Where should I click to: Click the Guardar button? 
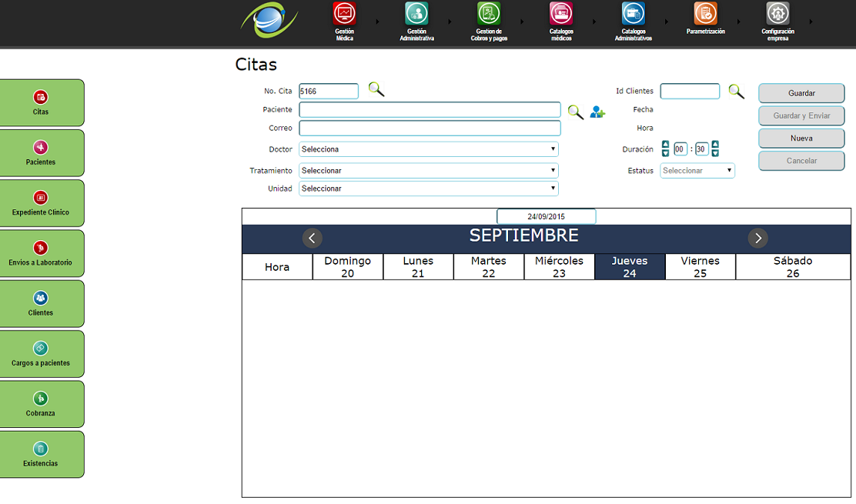(x=801, y=93)
